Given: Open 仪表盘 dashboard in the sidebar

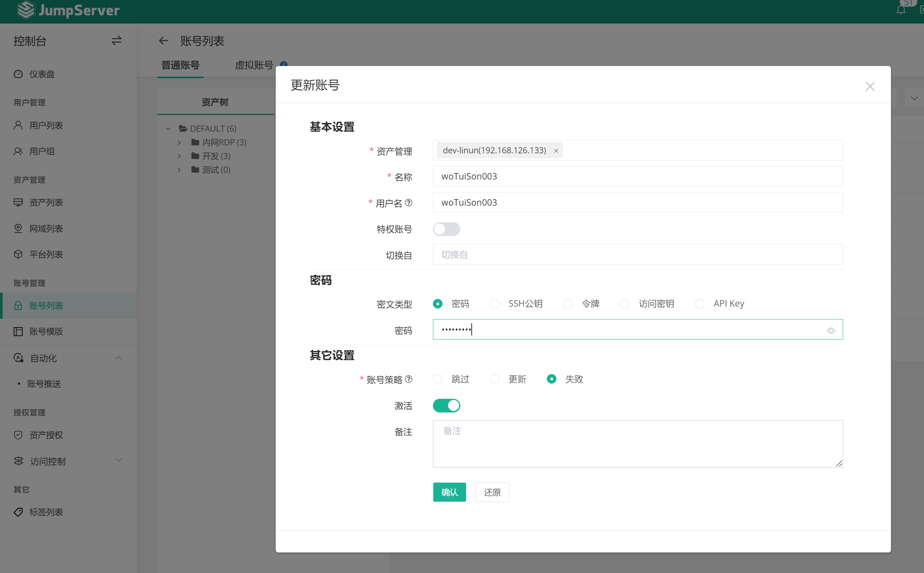Looking at the screenshot, I should [42, 74].
